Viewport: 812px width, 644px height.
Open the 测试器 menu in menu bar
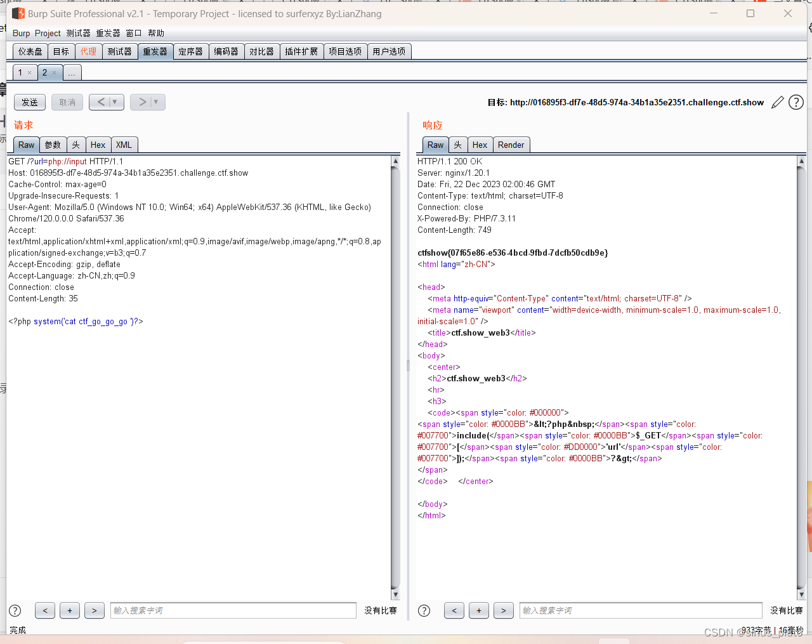(x=78, y=33)
